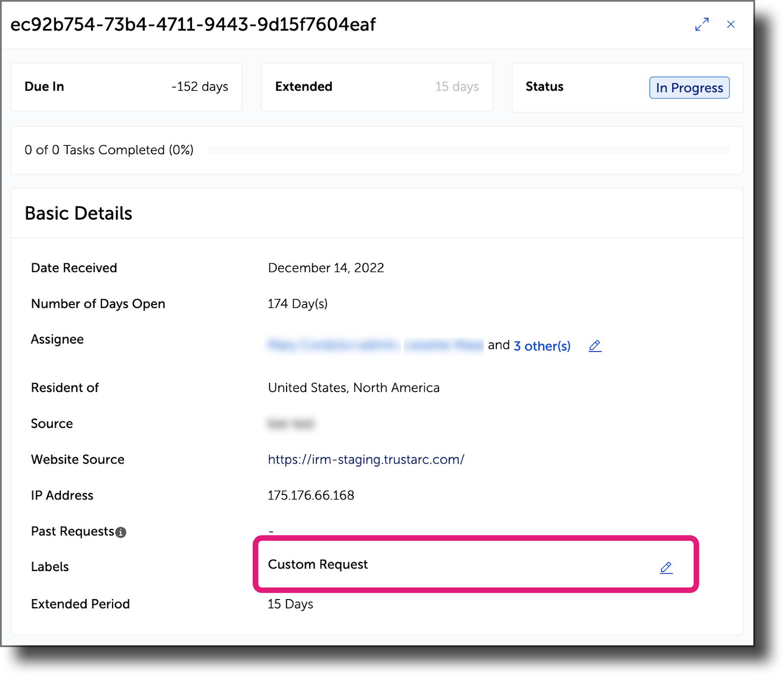
Task: Open the irm-staging.trustarc.com website link
Action: 365,459
